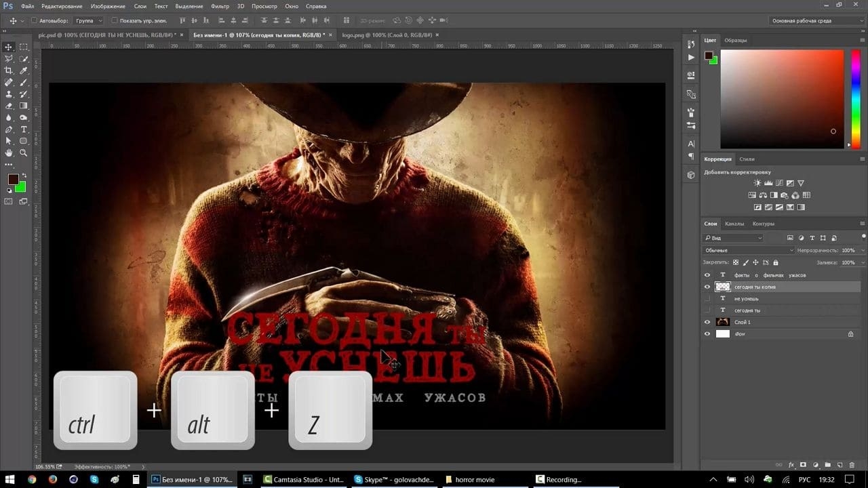The image size is (868, 488).
Task: Toggle lock all for the layer
Action: pos(775,262)
